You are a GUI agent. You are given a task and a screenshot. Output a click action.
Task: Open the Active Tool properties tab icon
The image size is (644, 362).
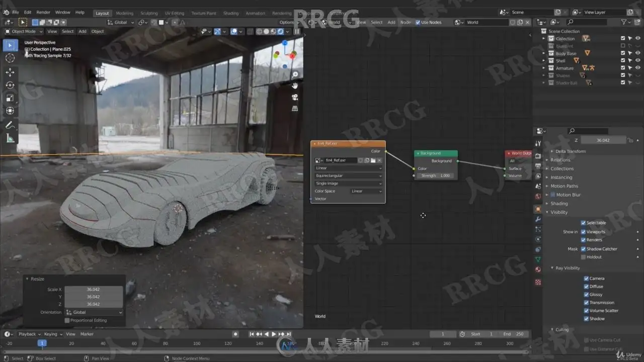(538, 144)
